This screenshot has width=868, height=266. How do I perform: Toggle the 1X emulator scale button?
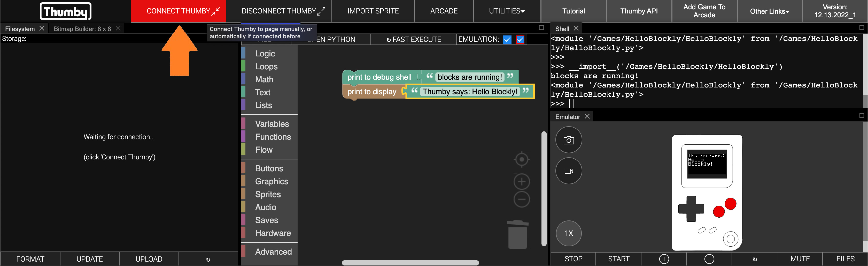coord(568,233)
